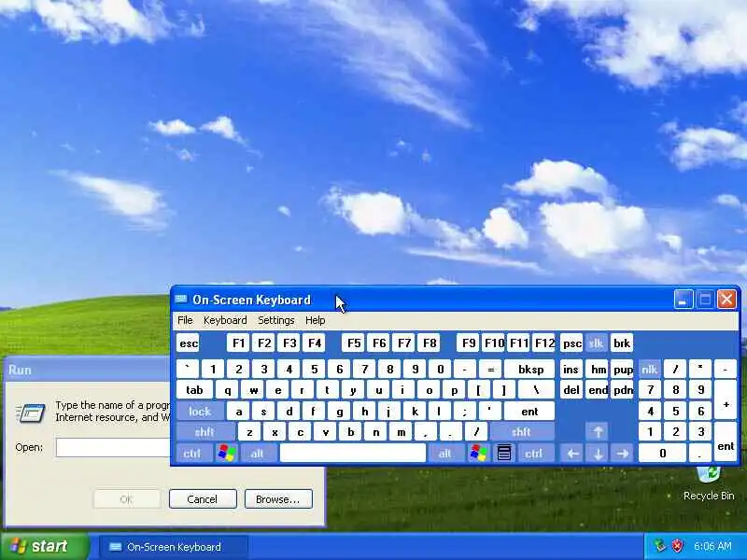Viewport: 747px width, 560px height.
Task: Click the hm home key
Action: pos(598,369)
